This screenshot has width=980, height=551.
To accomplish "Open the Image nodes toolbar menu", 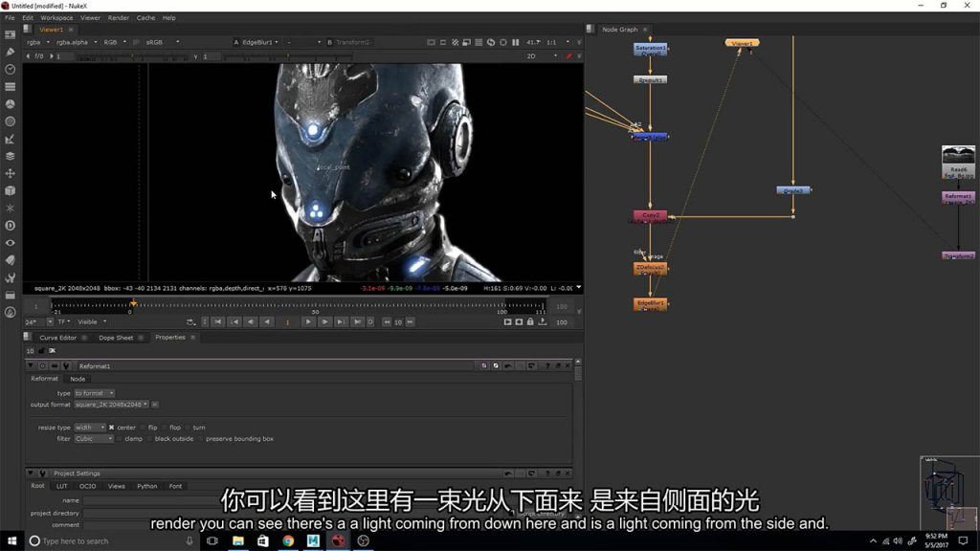I will [x=10, y=35].
